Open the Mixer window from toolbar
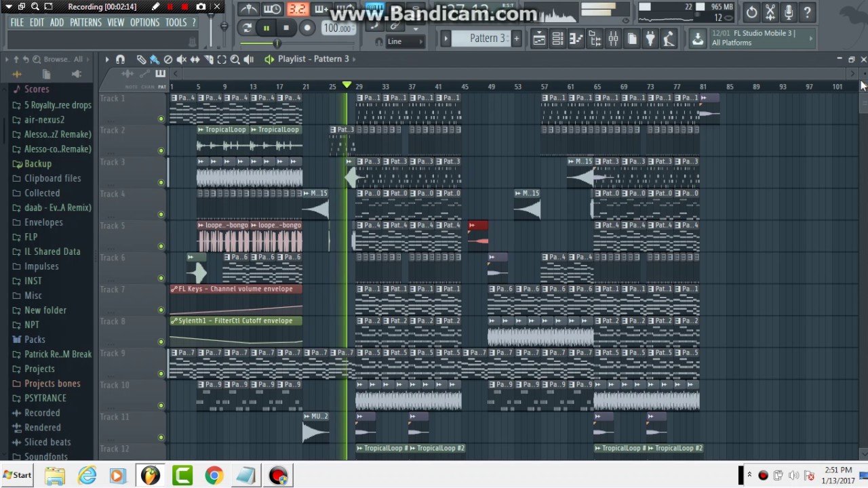 pos(613,39)
